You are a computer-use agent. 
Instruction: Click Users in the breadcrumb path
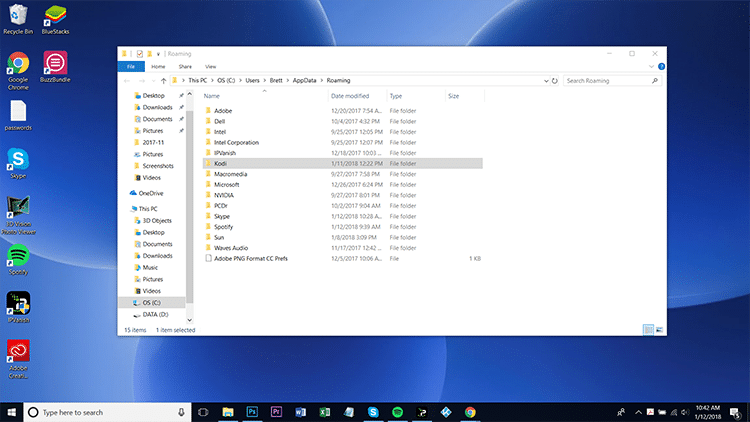pyautogui.click(x=252, y=80)
